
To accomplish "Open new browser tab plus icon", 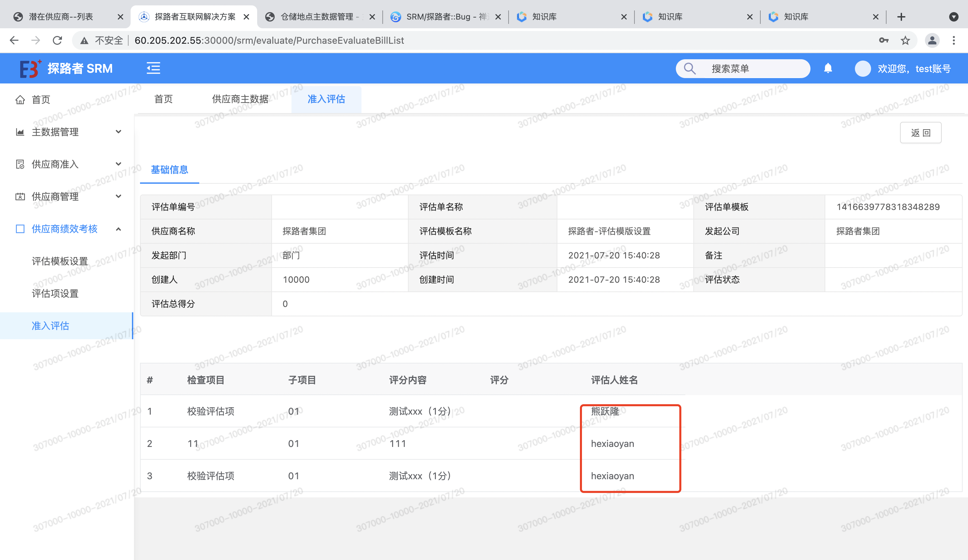I will click(901, 16).
